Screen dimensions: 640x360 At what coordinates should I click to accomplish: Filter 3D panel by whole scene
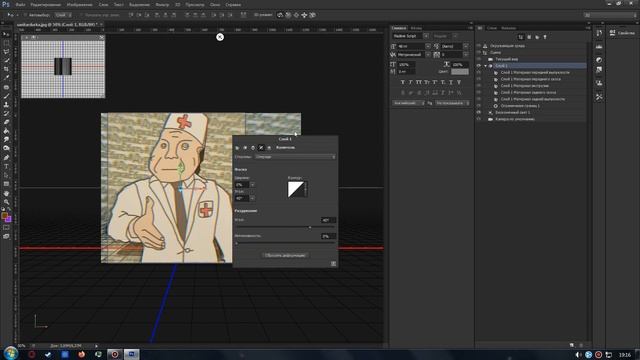pyautogui.click(x=521, y=37)
